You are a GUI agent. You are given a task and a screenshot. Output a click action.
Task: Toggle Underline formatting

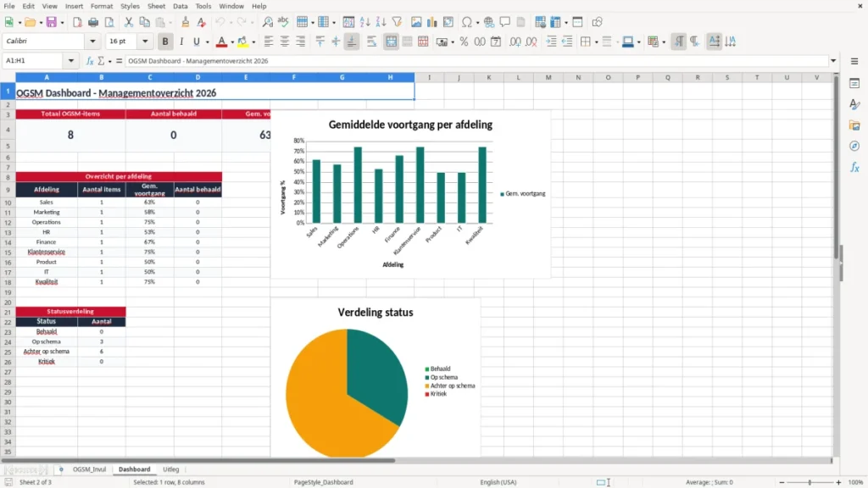[x=197, y=42]
